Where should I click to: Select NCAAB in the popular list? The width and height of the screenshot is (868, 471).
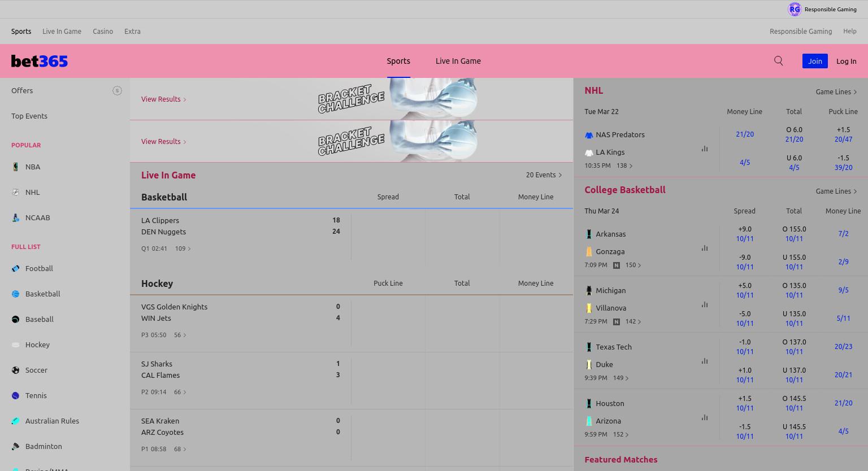click(x=38, y=217)
